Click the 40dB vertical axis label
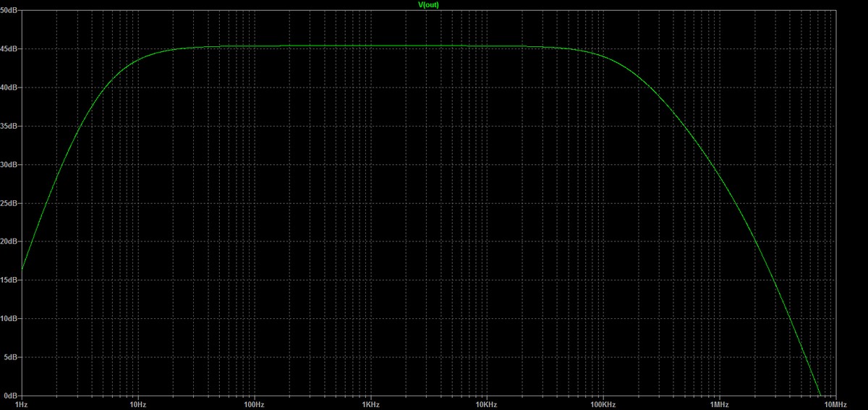Viewport: 868px width, 410px height. pyautogui.click(x=9, y=87)
